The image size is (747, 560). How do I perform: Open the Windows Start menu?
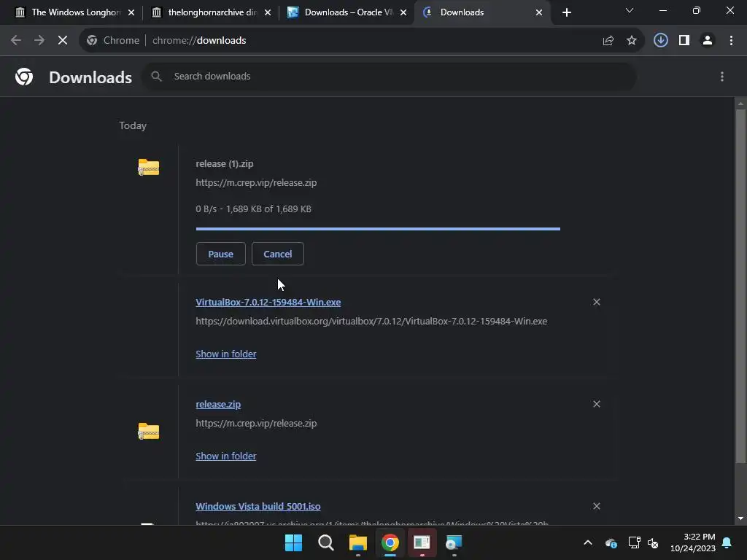pos(293,542)
